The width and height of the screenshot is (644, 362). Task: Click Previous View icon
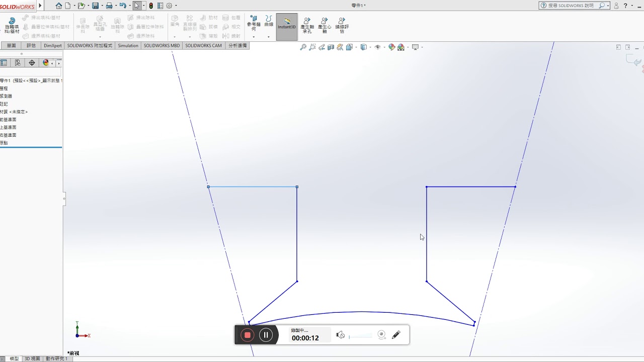click(x=321, y=47)
